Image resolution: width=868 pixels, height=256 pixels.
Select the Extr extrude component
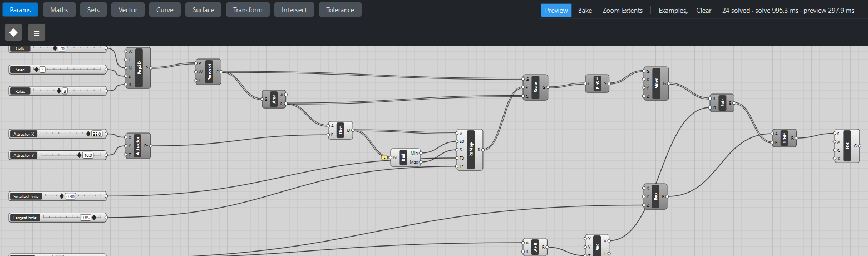[722, 103]
